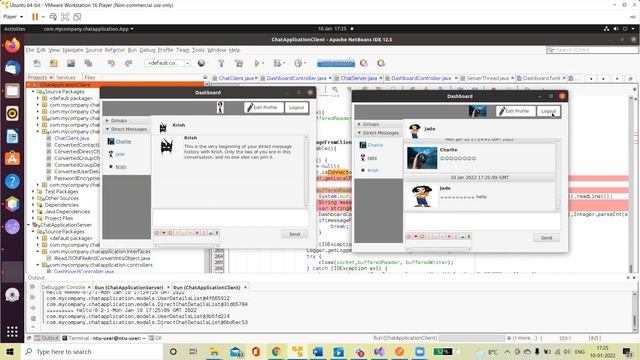Open the run button dropdown arrow
Image resolution: width=640 pixels, height=360 pixels.
[263, 63]
